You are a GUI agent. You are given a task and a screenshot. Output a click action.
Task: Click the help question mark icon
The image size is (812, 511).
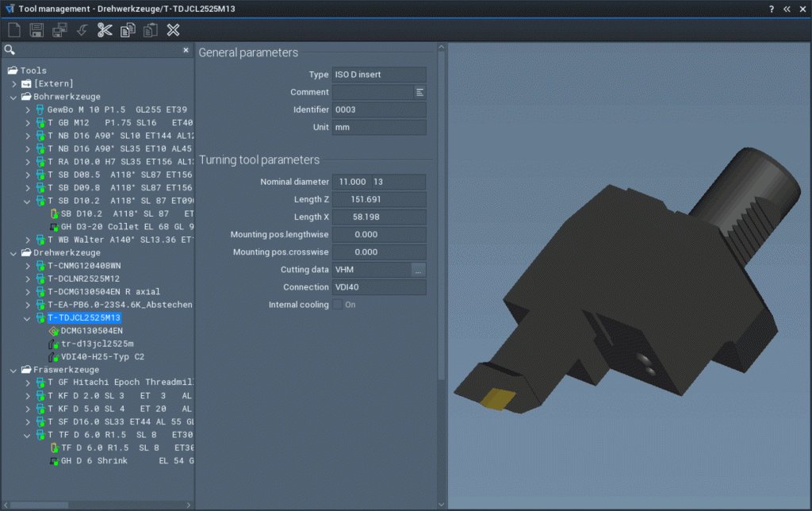pyautogui.click(x=771, y=9)
